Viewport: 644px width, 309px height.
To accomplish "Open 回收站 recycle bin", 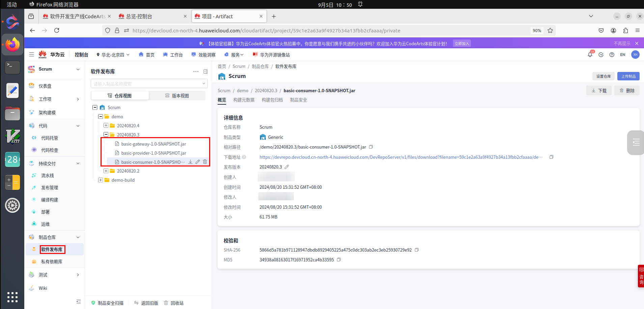I will 174,303.
